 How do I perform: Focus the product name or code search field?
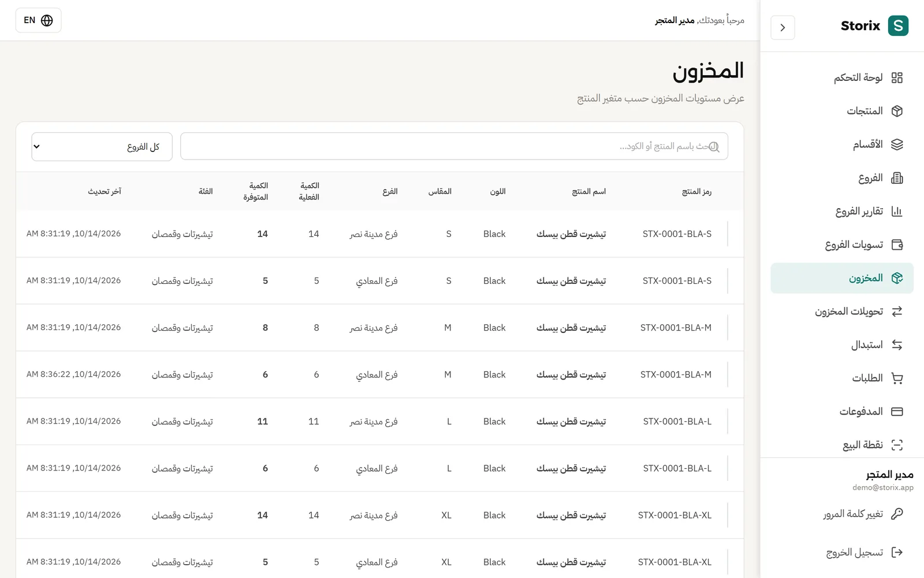tap(454, 147)
